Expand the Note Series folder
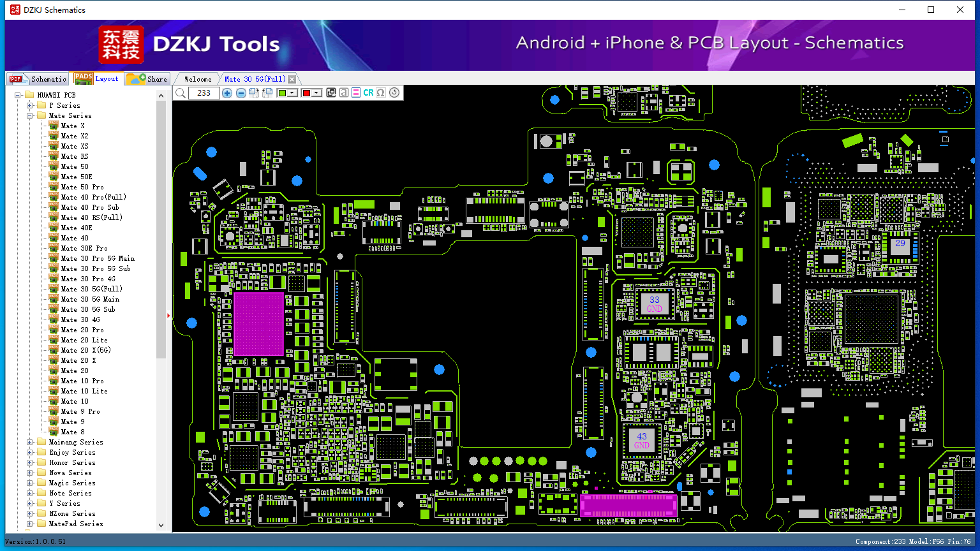The width and height of the screenshot is (980, 551). (x=29, y=493)
